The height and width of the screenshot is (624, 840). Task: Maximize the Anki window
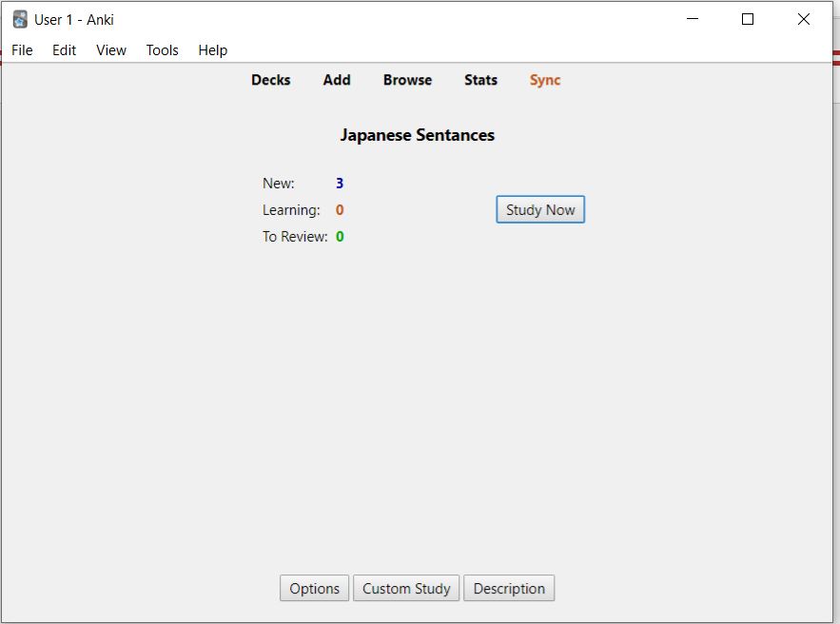click(x=748, y=19)
